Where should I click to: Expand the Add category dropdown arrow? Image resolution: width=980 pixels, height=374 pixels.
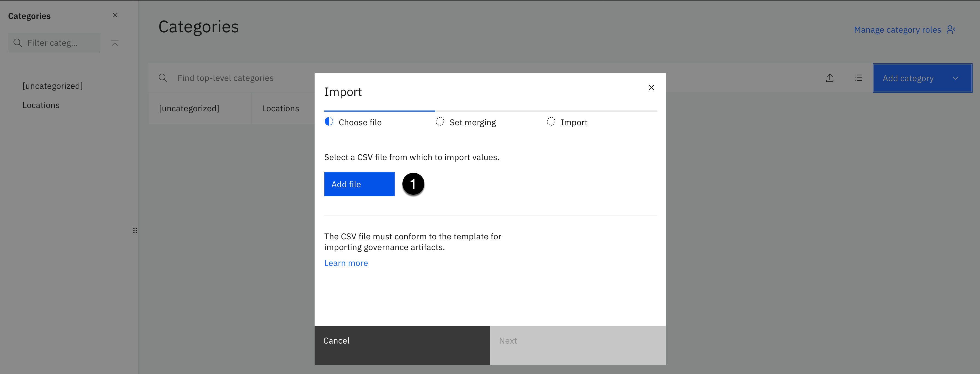coord(955,78)
